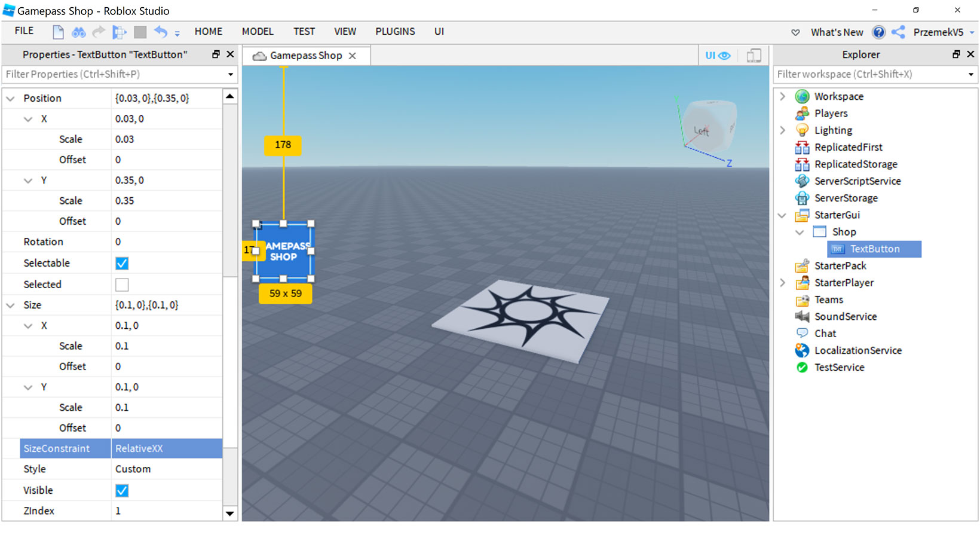Image resolution: width=980 pixels, height=550 pixels.
Task: Click the SoundService speaker icon
Action: point(802,317)
